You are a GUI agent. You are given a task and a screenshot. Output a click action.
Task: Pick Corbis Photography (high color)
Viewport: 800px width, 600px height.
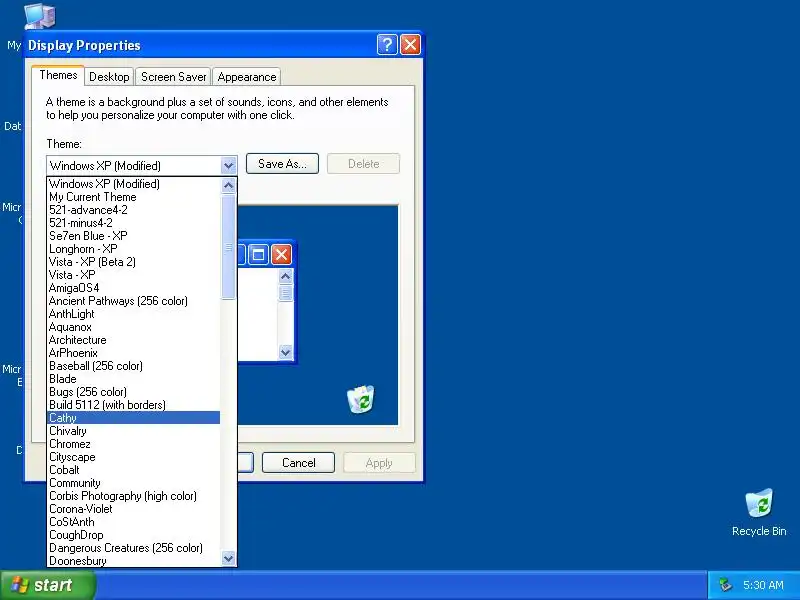point(134,496)
